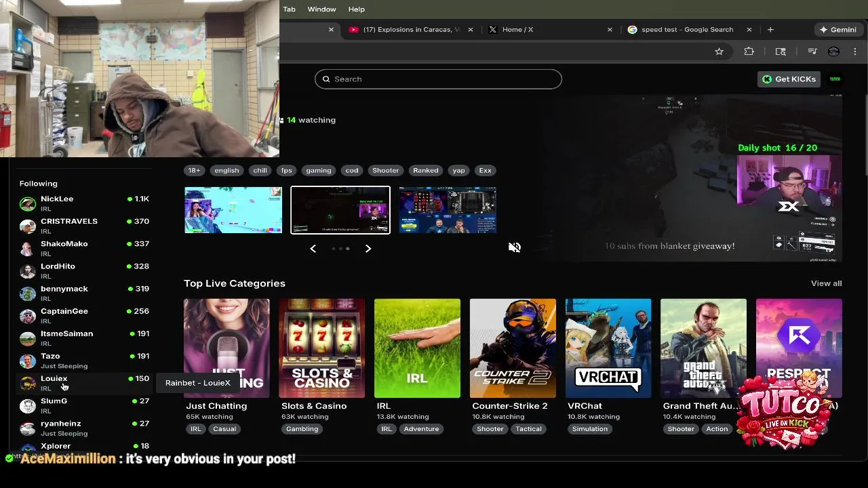The width and height of the screenshot is (868, 488).
Task: Unmute the featured stream preview
Action: coord(515,247)
